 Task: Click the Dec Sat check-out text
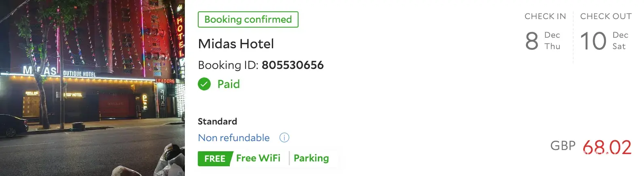coord(620,41)
